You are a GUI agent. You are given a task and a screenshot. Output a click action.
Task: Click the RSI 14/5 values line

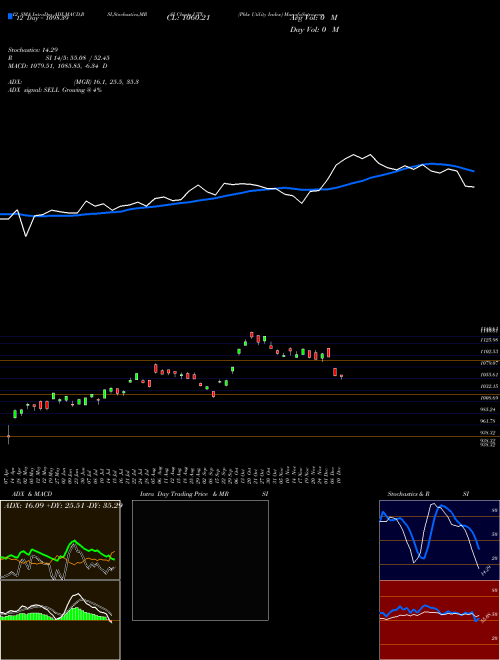59,58
